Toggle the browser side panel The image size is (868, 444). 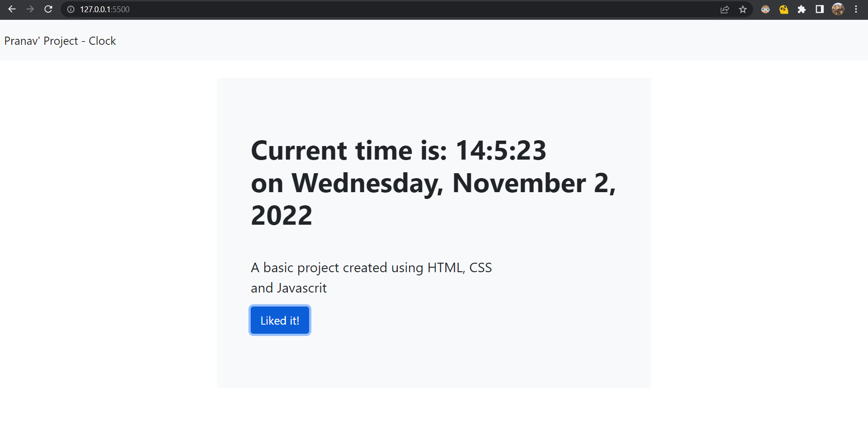coord(820,9)
